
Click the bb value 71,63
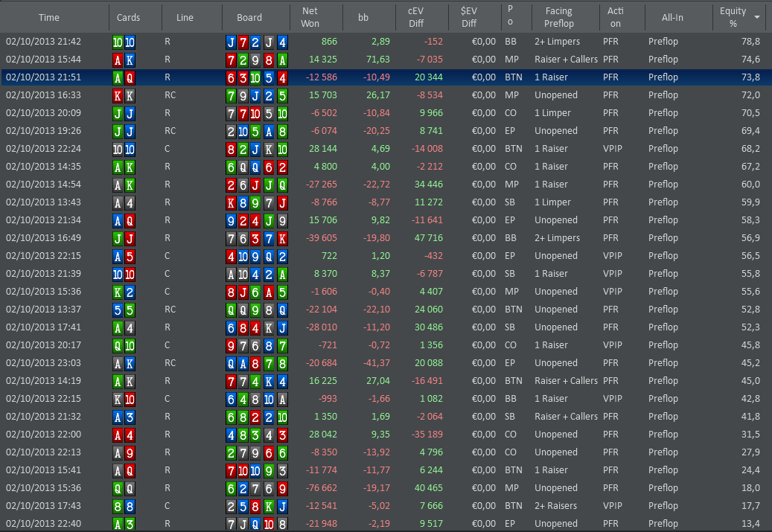[378, 60]
